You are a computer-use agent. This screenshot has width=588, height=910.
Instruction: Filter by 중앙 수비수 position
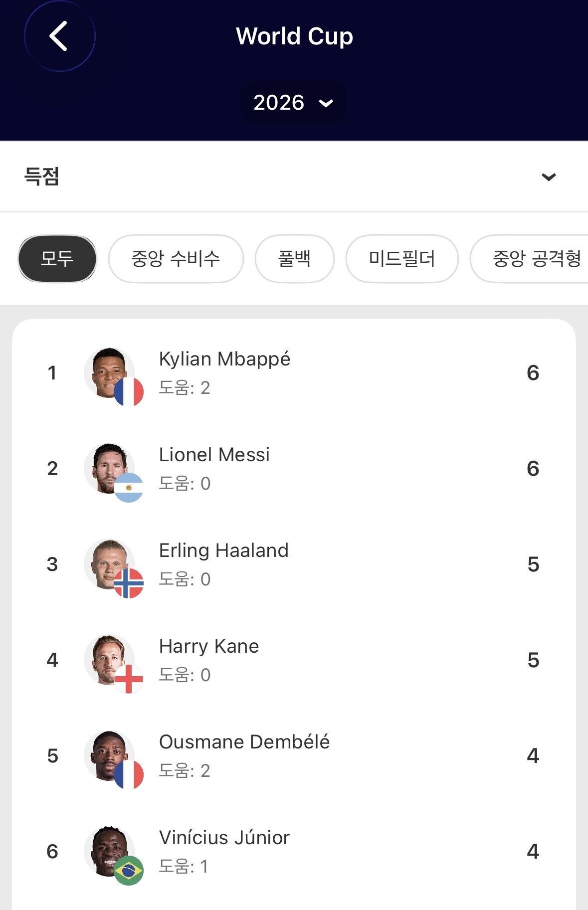(x=176, y=258)
